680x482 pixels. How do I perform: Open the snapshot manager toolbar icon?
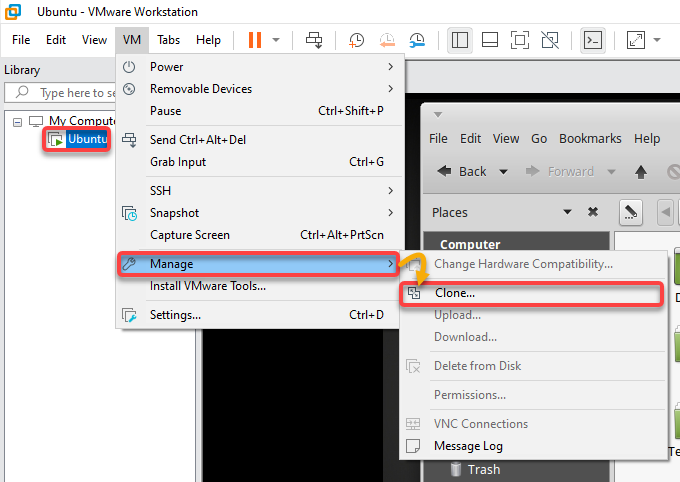point(417,40)
